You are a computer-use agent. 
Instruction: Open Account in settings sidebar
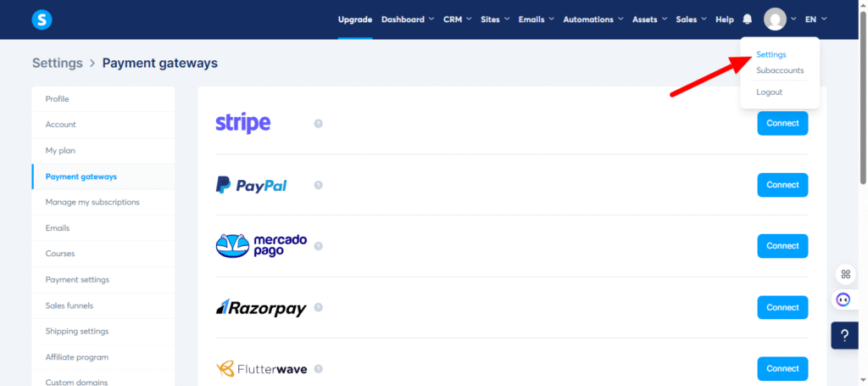(x=103, y=125)
